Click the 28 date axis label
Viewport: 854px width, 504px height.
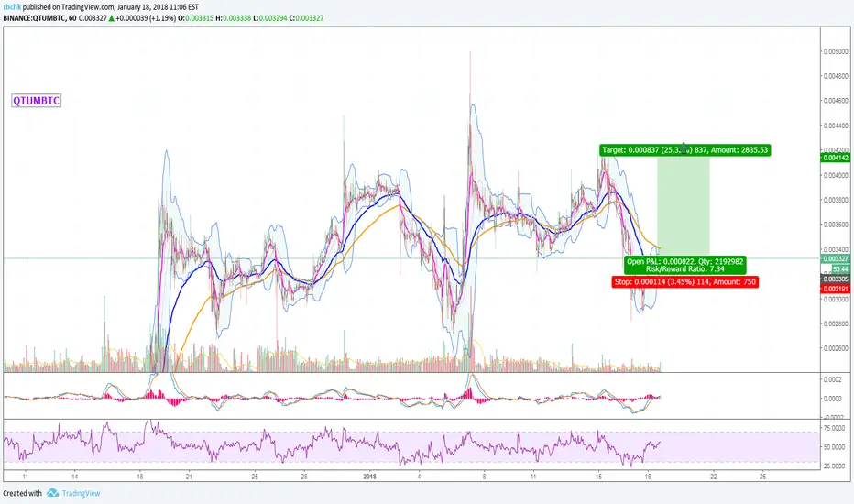point(304,477)
